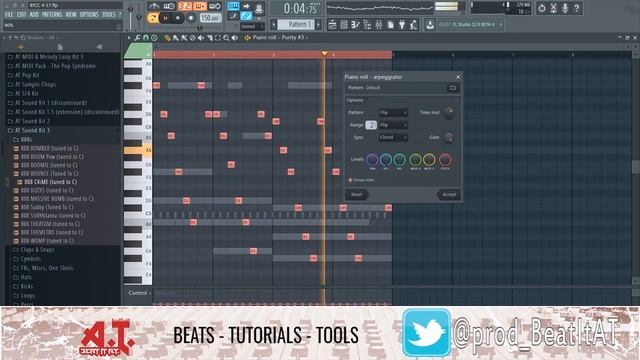Toggle the metronome button

[154, 6]
